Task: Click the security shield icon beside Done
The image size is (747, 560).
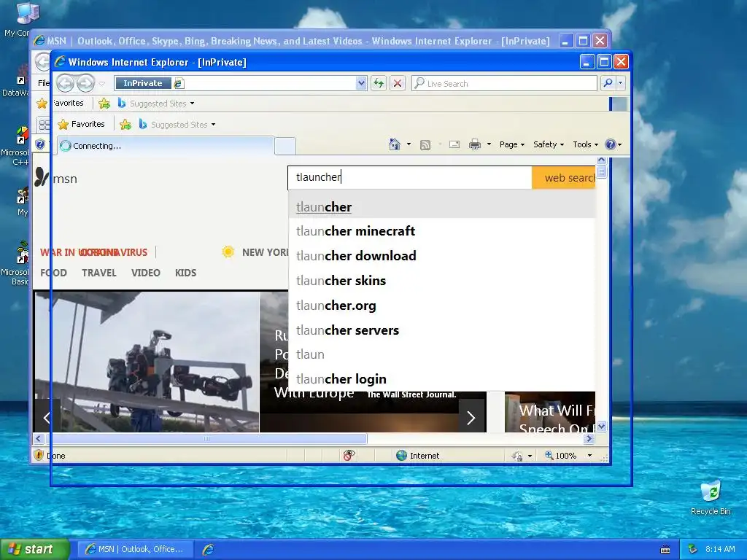Action: click(x=39, y=455)
